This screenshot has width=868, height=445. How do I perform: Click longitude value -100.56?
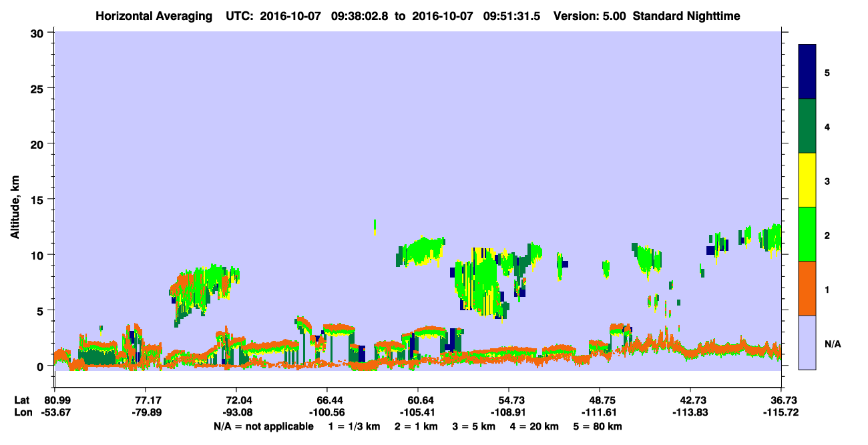pyautogui.click(x=327, y=412)
